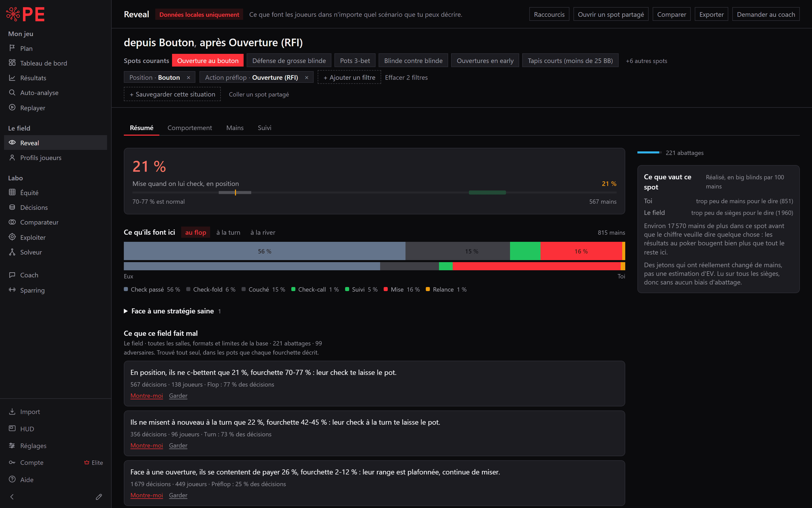This screenshot has width=812, height=508.
Task: Click the Exporter button
Action: [711, 14]
